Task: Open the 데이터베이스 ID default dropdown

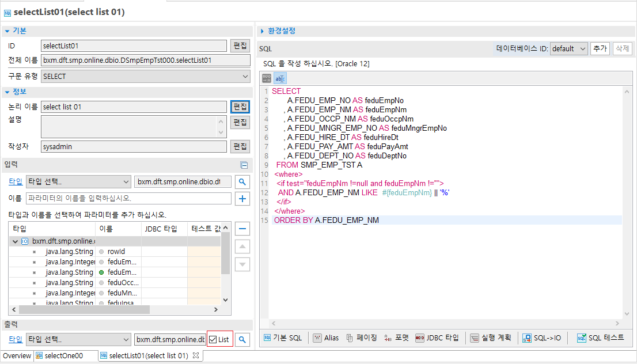Action: 568,49
